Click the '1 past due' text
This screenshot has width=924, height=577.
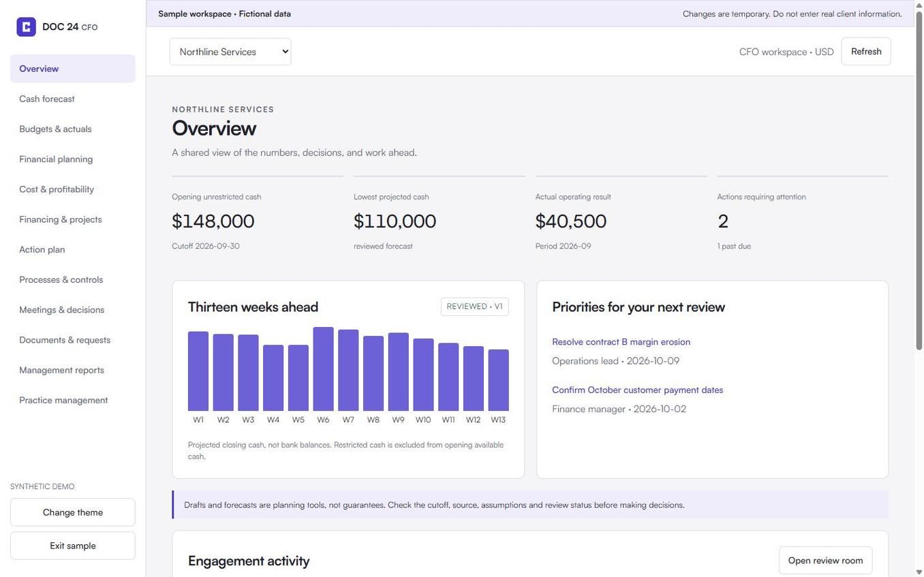(x=734, y=246)
